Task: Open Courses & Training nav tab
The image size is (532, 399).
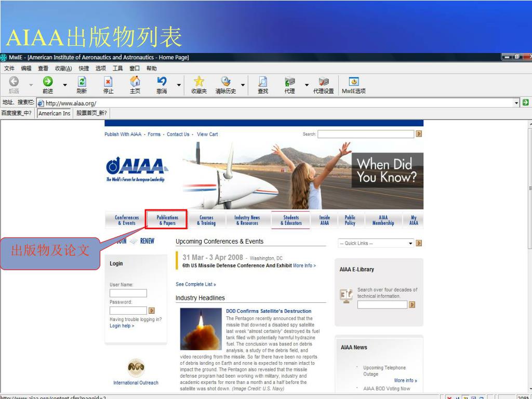Action: (206, 220)
